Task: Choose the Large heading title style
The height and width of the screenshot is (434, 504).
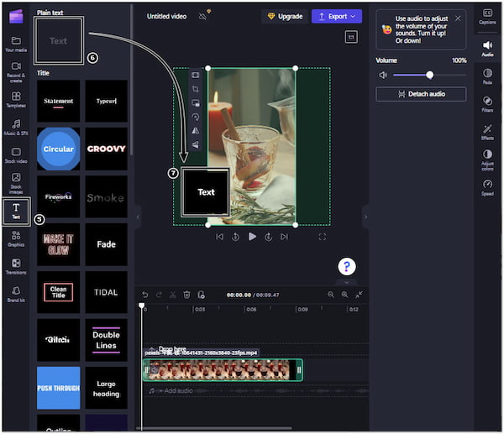Action: coord(106,388)
